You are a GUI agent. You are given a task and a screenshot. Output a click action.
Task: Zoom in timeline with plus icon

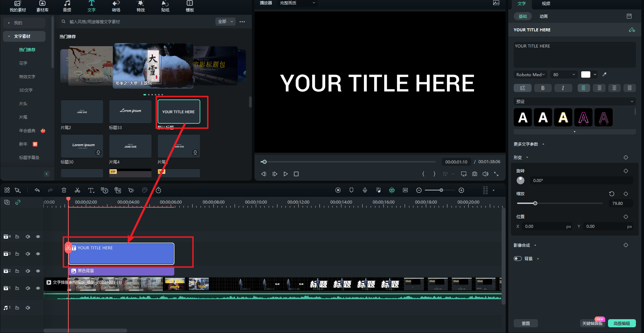click(462, 190)
